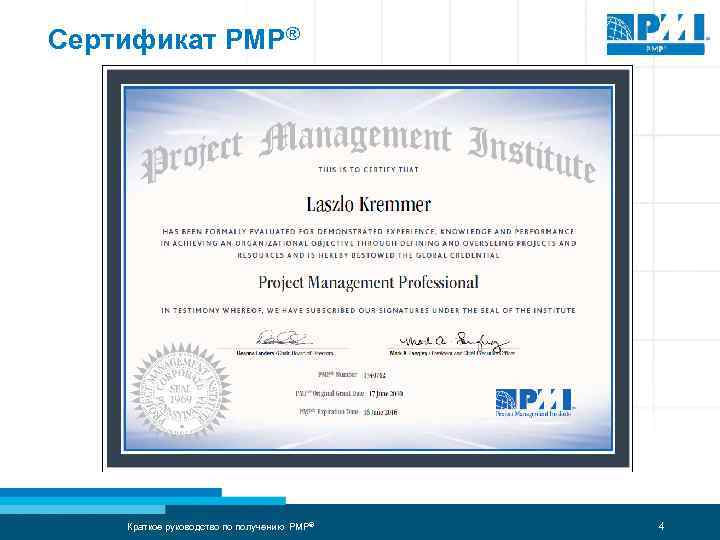
Task: Click the slide number 4 in footer
Action: pos(661,526)
